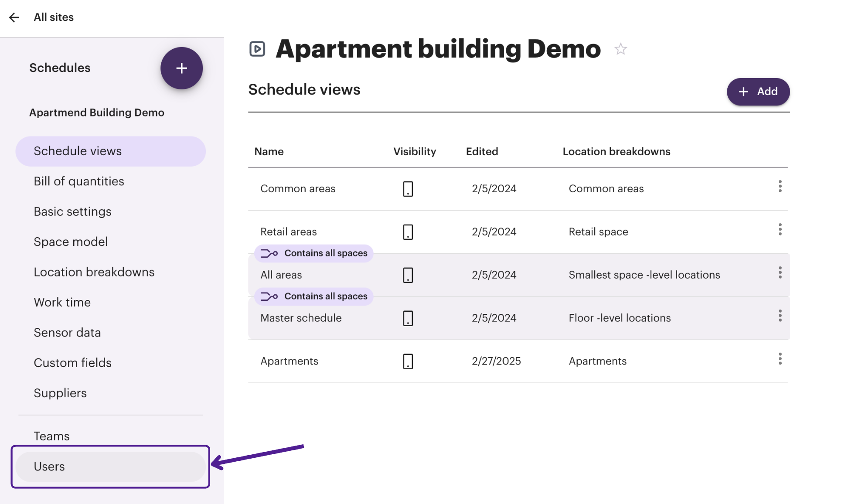Open the Apartments schedule view name
The height and width of the screenshot is (504, 845).
coord(290,361)
